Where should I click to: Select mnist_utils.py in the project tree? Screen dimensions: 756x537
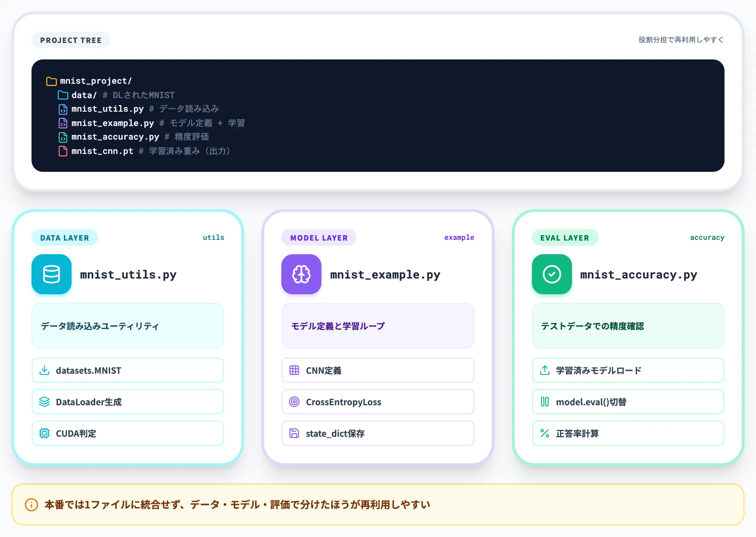[x=139, y=109]
